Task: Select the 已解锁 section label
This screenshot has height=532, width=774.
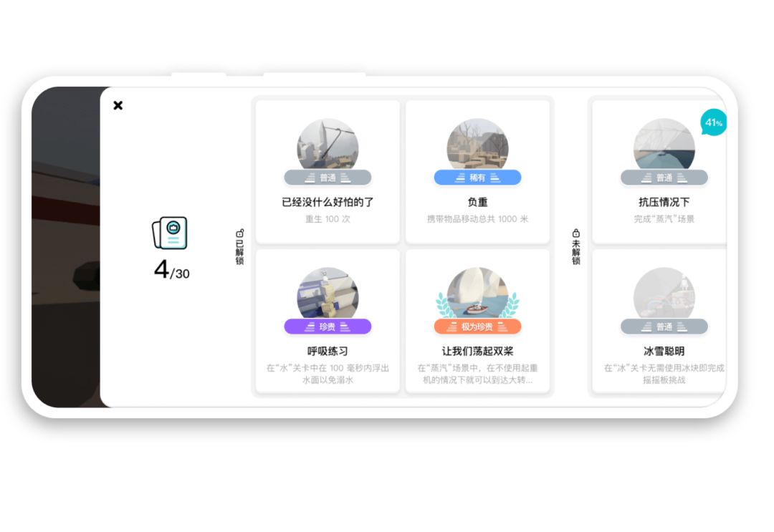Action: coord(239,251)
